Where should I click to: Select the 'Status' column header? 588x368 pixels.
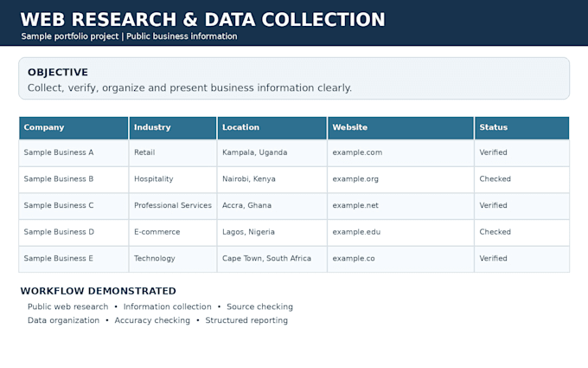coord(522,127)
